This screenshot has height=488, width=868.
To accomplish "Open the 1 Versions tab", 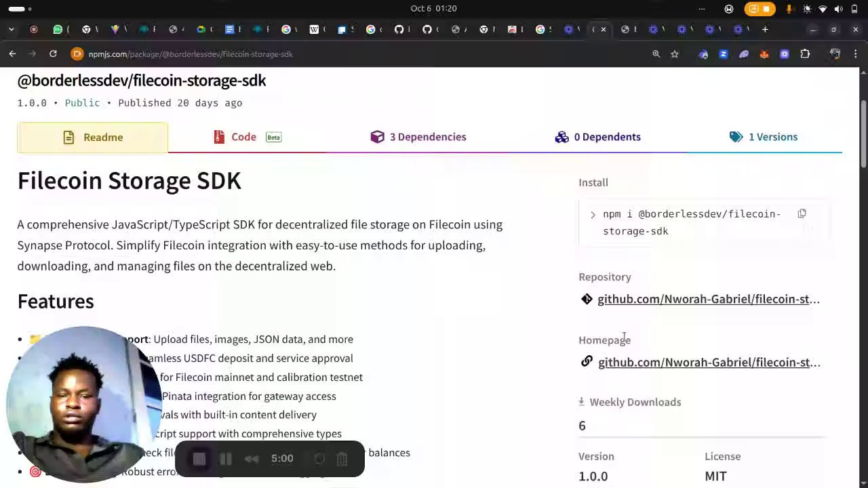I will (x=764, y=138).
